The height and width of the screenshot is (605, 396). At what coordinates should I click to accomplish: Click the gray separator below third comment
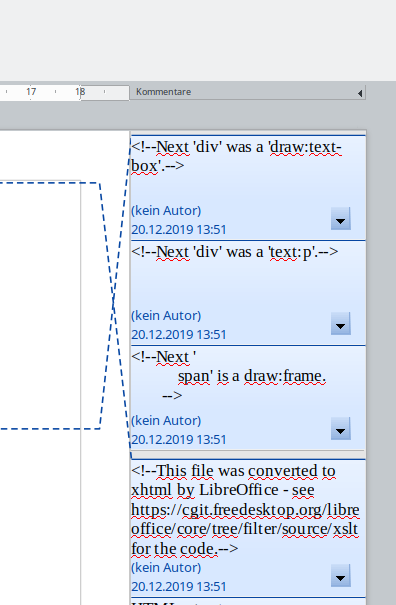pyautogui.click(x=248, y=454)
